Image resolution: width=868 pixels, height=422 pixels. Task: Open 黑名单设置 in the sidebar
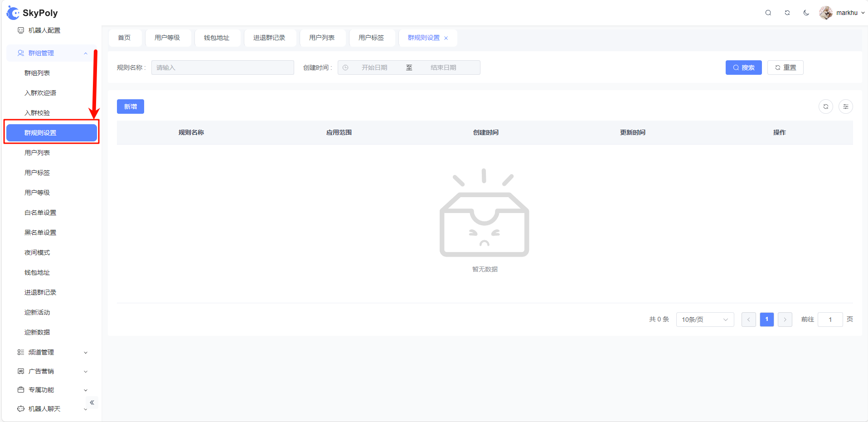40,233
